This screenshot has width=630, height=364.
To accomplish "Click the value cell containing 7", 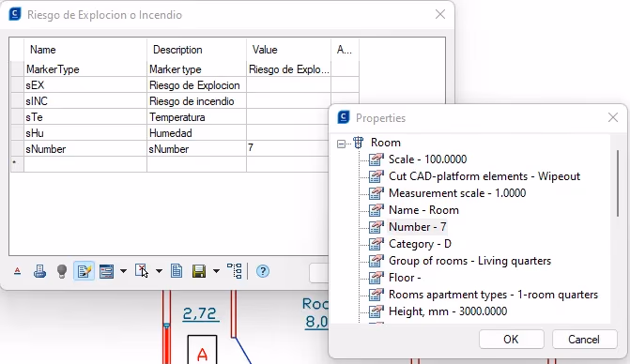I will click(x=287, y=149).
